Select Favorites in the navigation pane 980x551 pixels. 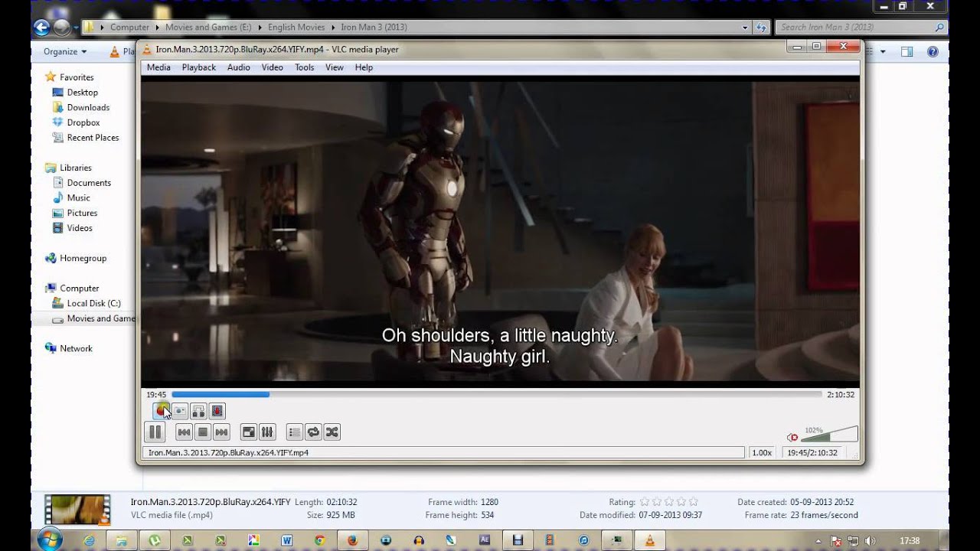coord(70,77)
